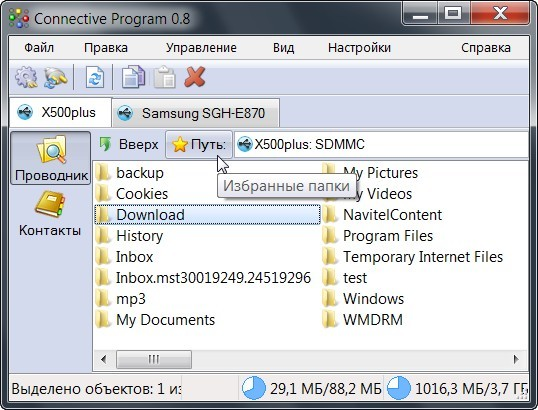Click the connection devices toolbar icon
The height and width of the screenshot is (410, 538).
pyautogui.click(x=56, y=78)
